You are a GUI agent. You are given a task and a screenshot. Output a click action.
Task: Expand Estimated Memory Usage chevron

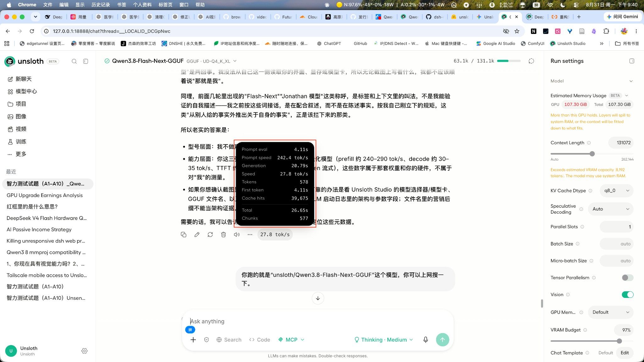[x=626, y=96]
